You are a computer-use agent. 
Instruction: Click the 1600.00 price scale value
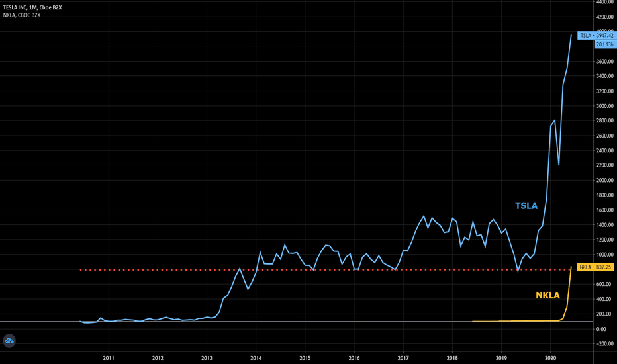605,210
